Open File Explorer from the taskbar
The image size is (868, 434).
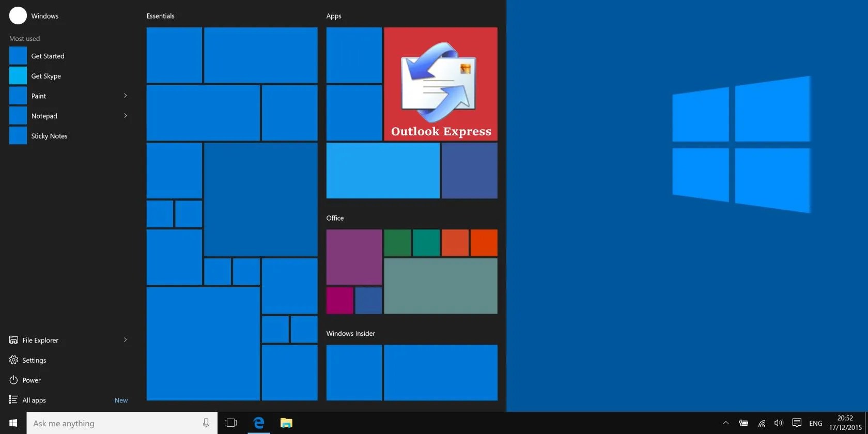coord(286,423)
